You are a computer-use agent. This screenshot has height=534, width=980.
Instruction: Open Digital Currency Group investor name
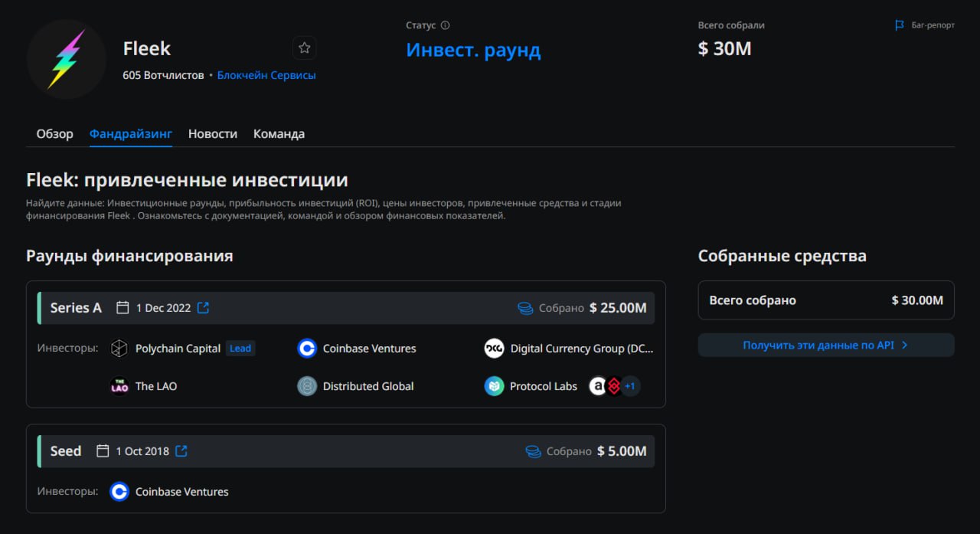tap(582, 349)
